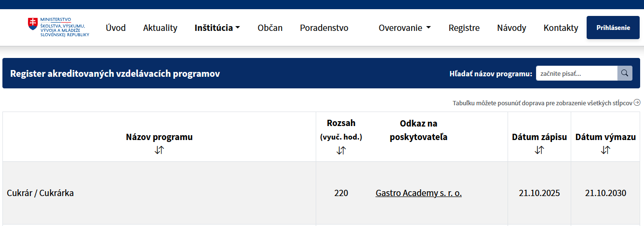Go to the Úvod page
The height and width of the screenshot is (226, 644).
pyautogui.click(x=116, y=28)
